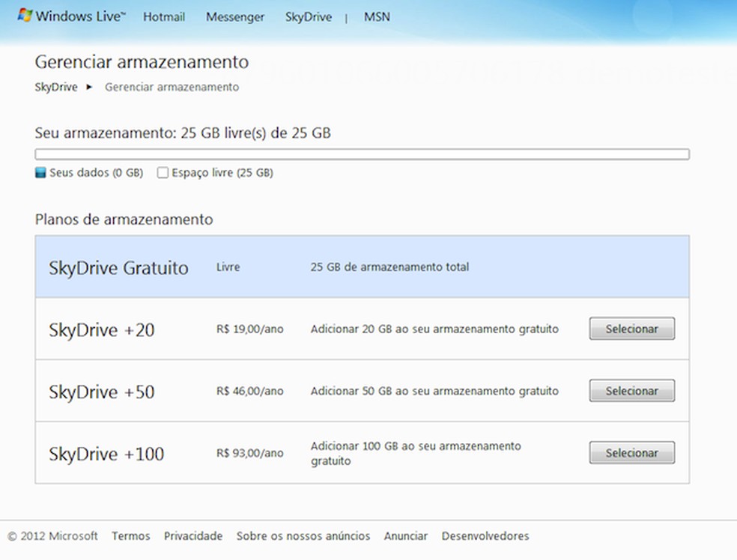Open the Anunciar link
The width and height of the screenshot is (737, 560).
pos(406,536)
